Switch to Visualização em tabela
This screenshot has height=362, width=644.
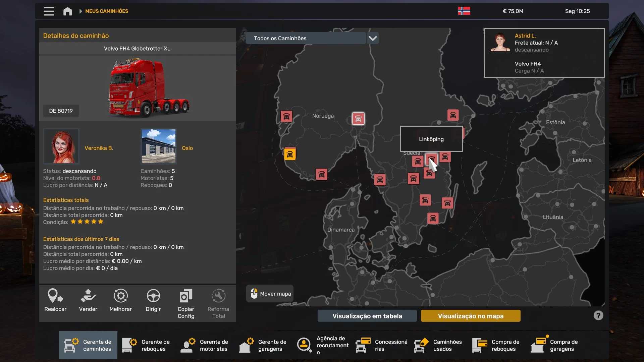[x=367, y=316]
